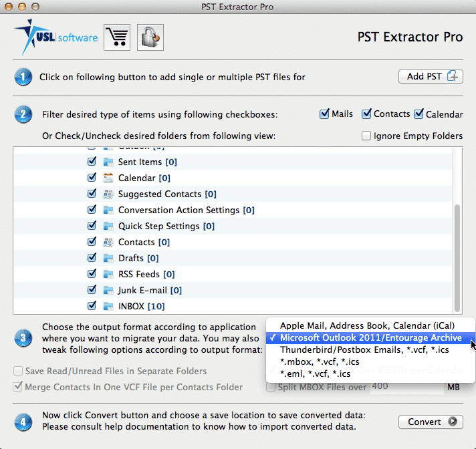Select the Sent Items [0] row text
Viewport: 476px width, 449px height.
(148, 162)
